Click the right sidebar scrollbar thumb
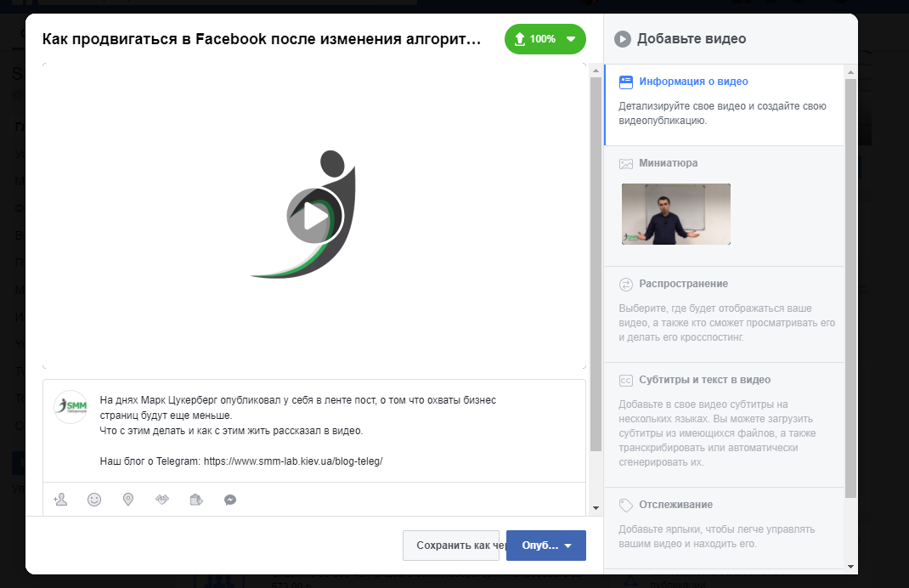 click(850, 288)
